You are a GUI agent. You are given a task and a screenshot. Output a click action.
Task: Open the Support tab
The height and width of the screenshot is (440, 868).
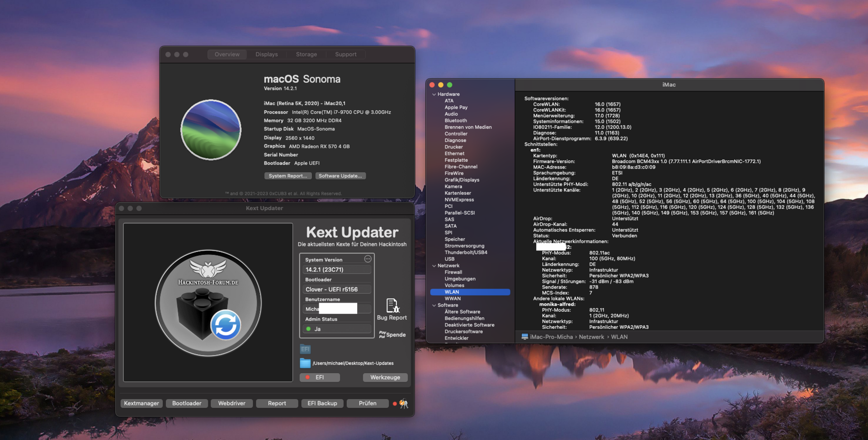[346, 54]
